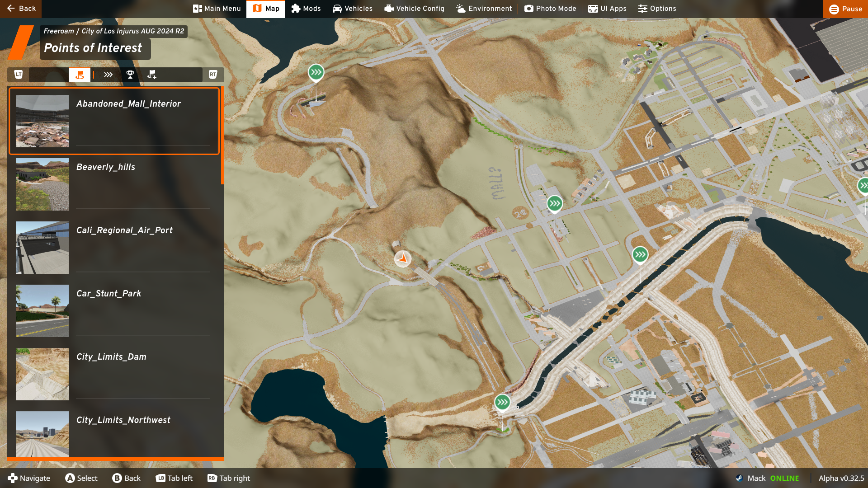The height and width of the screenshot is (488, 868).
Task: Select the Points of Interest flag tab
Action: click(x=80, y=75)
